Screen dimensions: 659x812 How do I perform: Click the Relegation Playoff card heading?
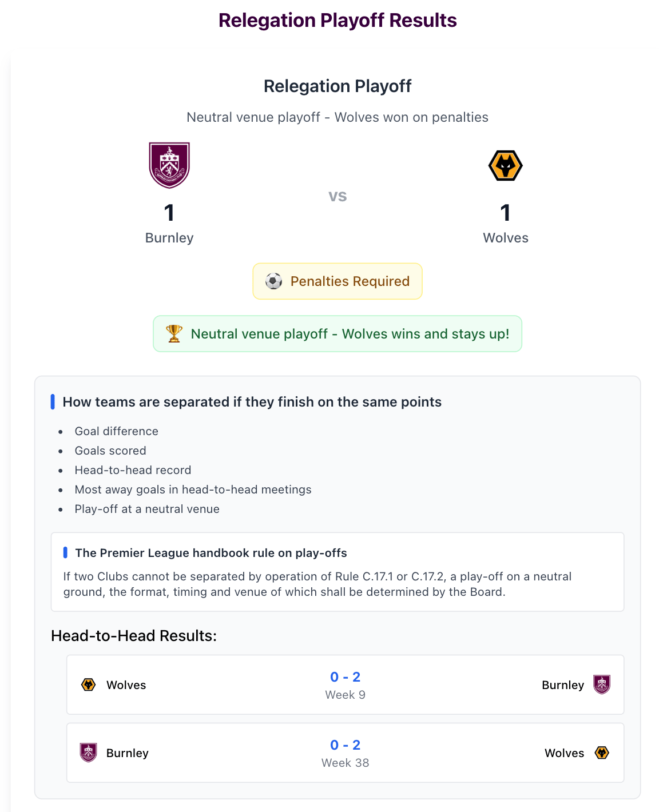pos(338,86)
